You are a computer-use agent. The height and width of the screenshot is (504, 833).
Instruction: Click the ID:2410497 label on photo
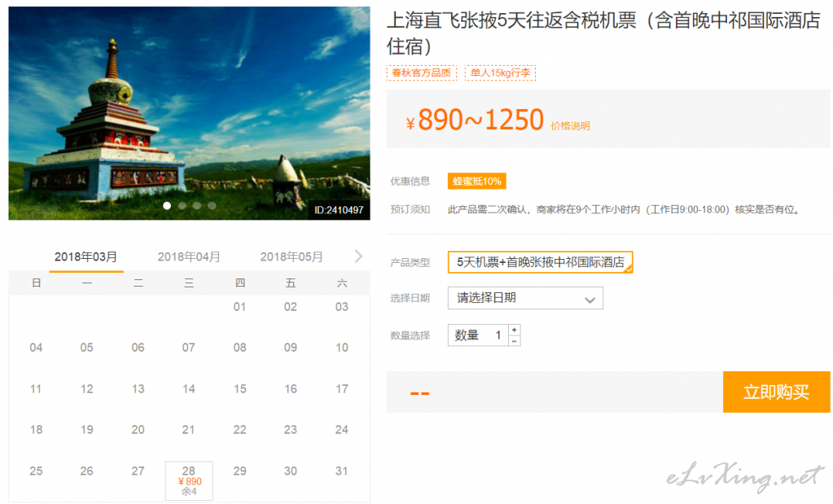[x=339, y=210]
